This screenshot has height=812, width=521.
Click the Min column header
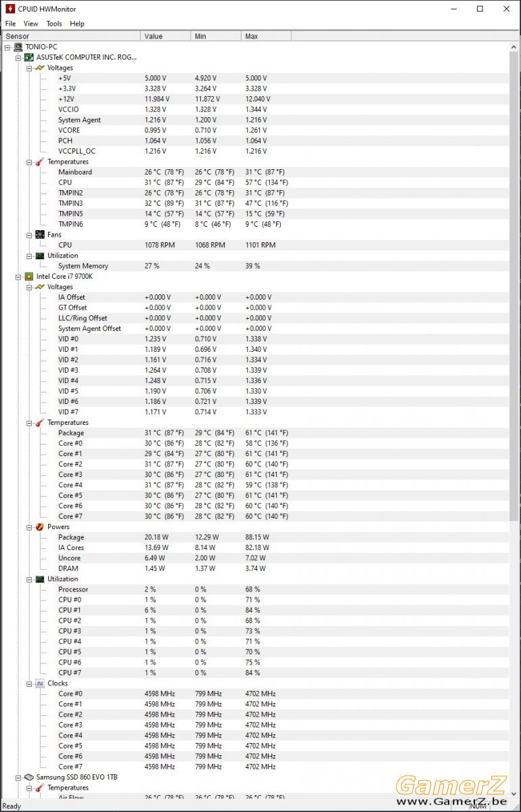point(216,36)
